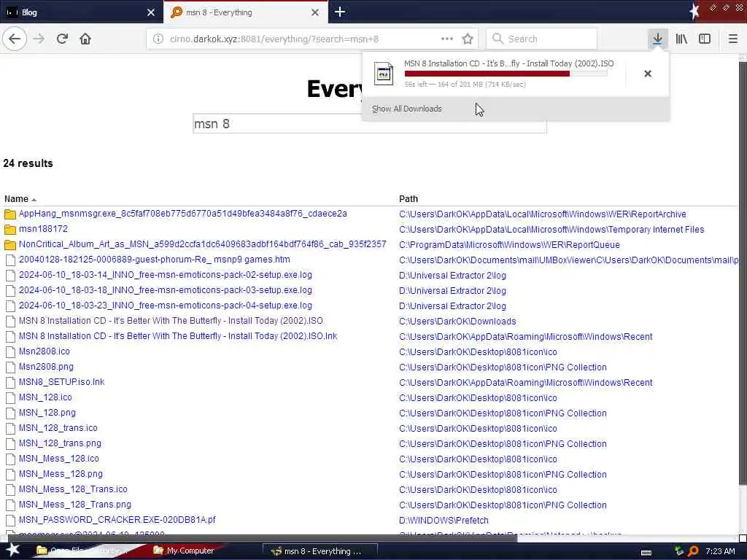
Task: Open MSN_128_trans.ico file
Action: 58,427
